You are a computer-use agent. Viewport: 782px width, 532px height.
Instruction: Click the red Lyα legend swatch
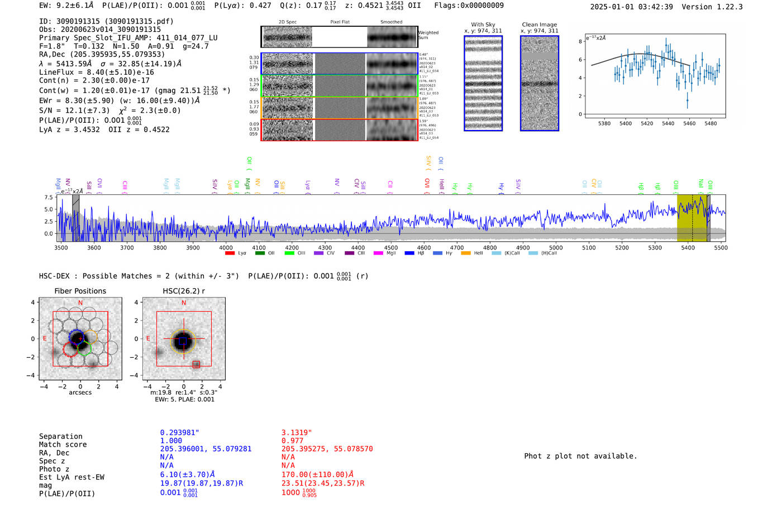coord(230,253)
